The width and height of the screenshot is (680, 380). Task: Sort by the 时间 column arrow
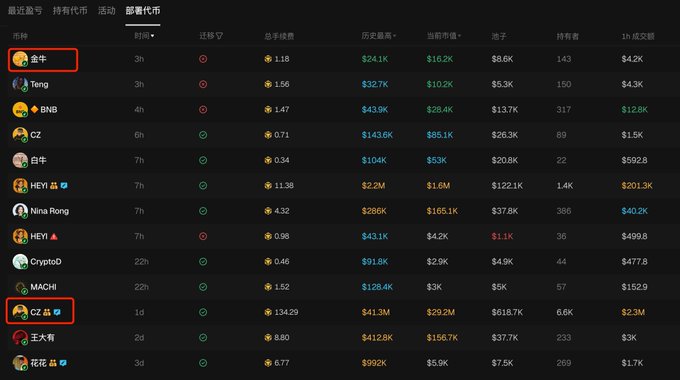(x=153, y=36)
